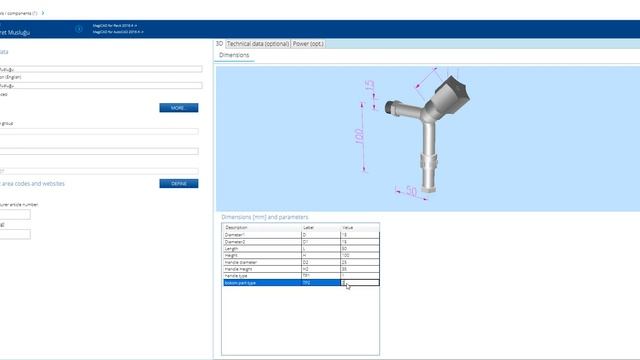
Task: Select the Handle diameter row
Action: pos(301,262)
